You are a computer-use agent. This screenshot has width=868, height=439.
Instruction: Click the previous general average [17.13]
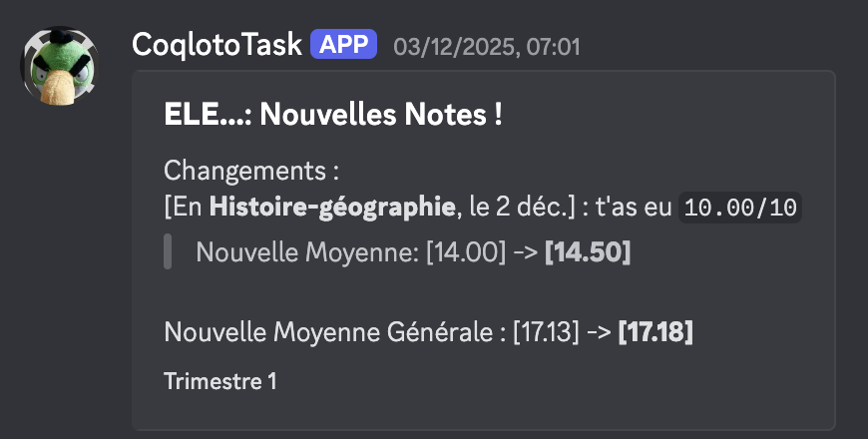pos(546,333)
